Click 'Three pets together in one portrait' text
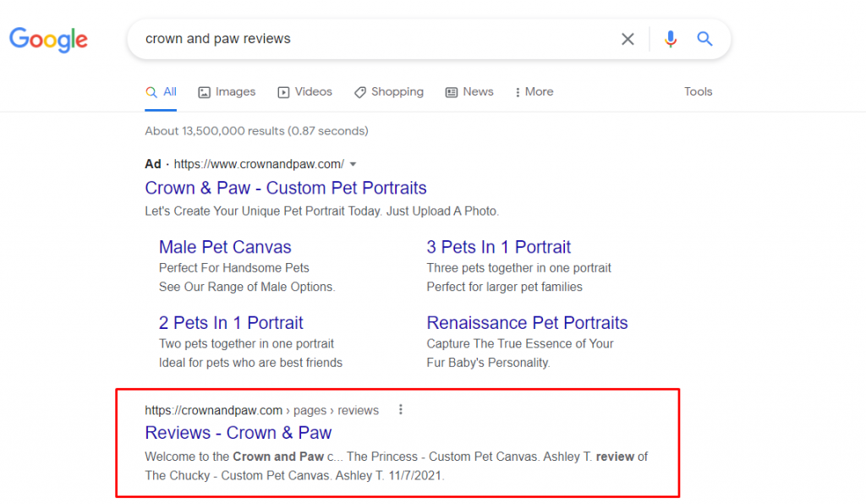The height and width of the screenshot is (504, 866). point(518,268)
